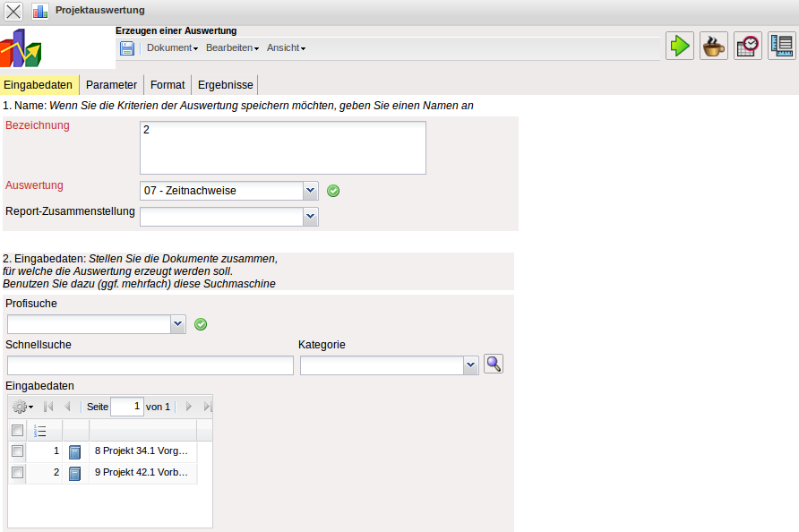Click the magnifier search icon beside Kategorie
This screenshot has height=532, width=799.
[494, 364]
